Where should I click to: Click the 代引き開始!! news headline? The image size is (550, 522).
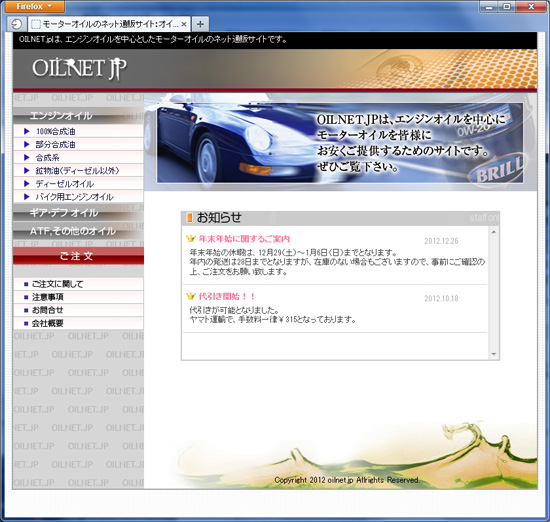tap(227, 296)
